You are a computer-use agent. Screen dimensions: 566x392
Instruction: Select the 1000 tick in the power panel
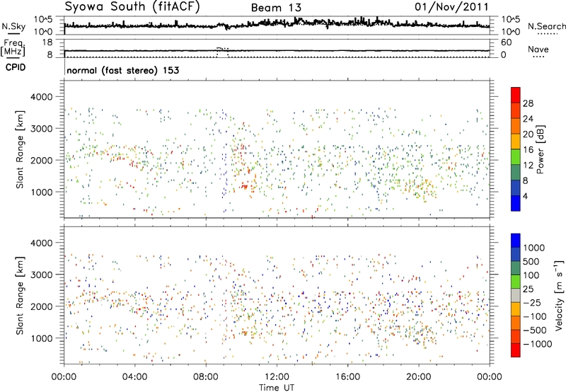pos(42,192)
